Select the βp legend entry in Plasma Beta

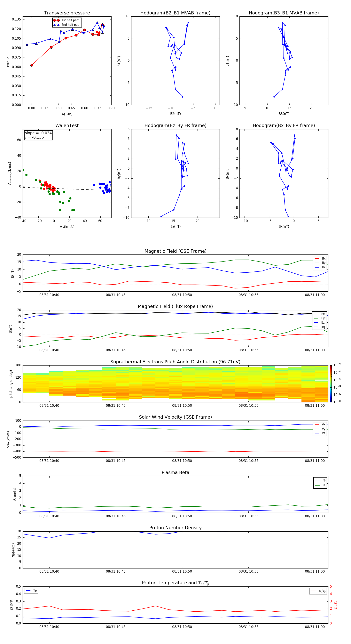(x=320, y=480)
